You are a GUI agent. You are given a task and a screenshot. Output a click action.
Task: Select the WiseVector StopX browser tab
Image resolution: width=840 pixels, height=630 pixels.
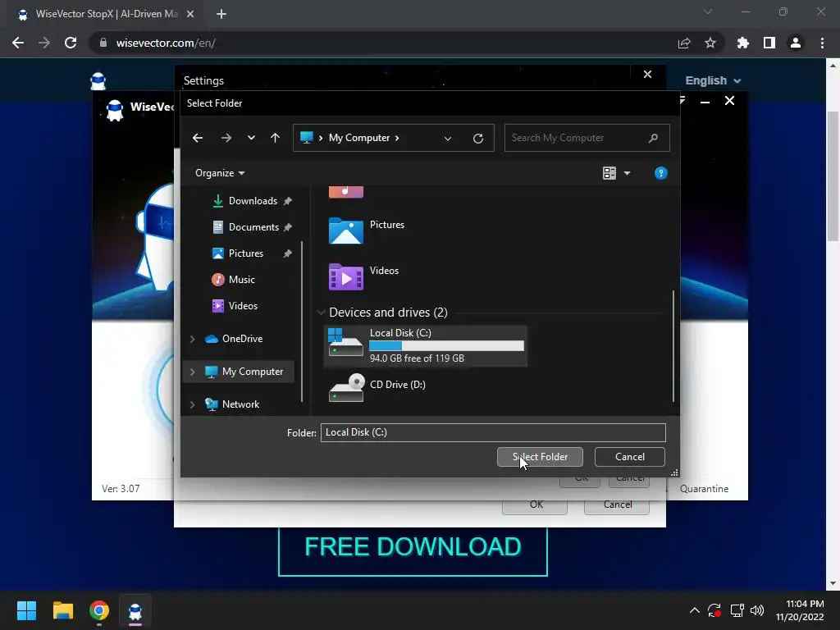pyautogui.click(x=106, y=15)
